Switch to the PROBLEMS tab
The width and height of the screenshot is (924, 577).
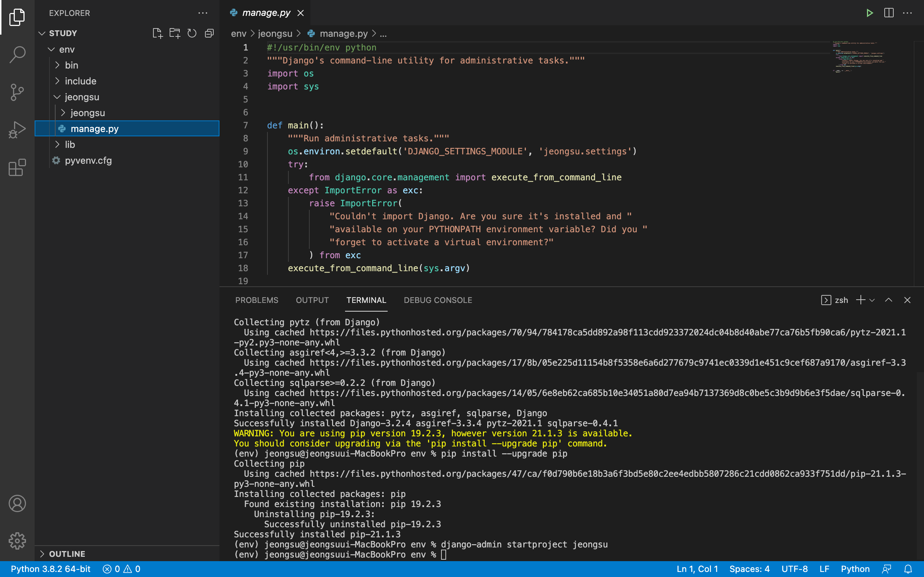click(257, 300)
